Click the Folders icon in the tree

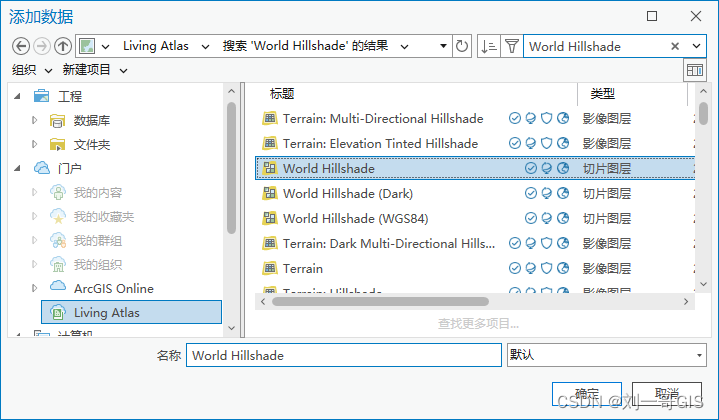point(57,144)
